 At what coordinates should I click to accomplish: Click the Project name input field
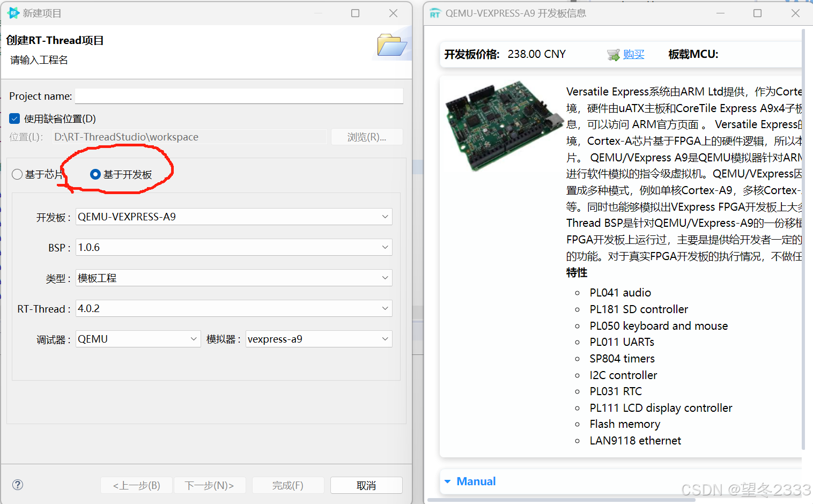tap(239, 96)
